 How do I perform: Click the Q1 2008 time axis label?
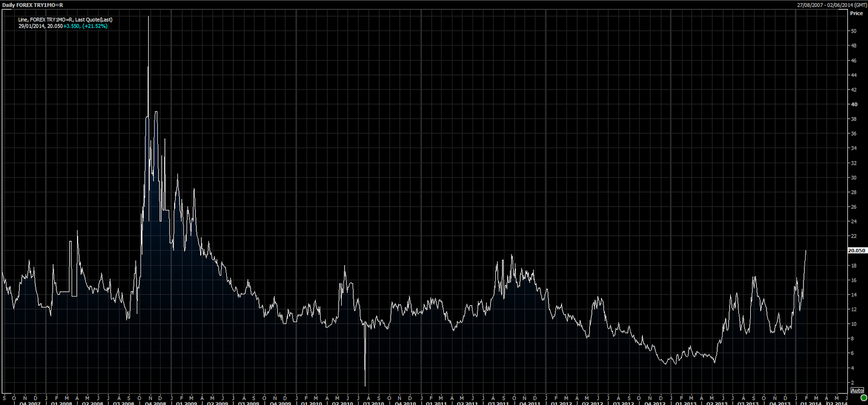tap(62, 403)
